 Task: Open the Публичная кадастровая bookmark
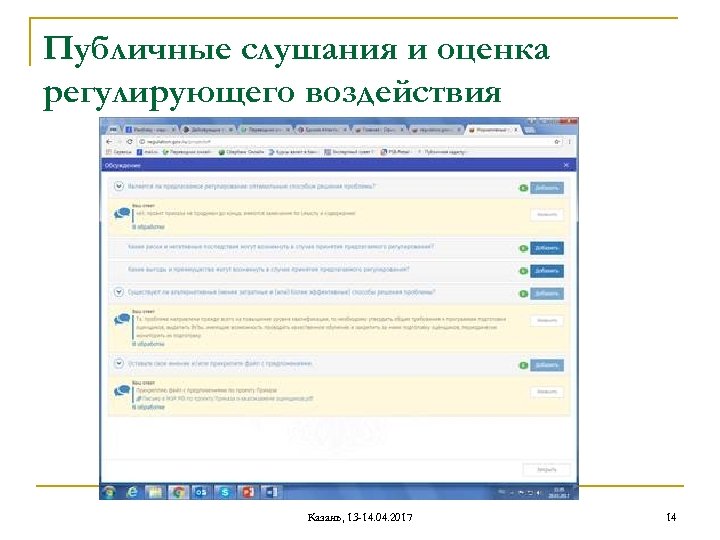pyautogui.click(x=442, y=152)
